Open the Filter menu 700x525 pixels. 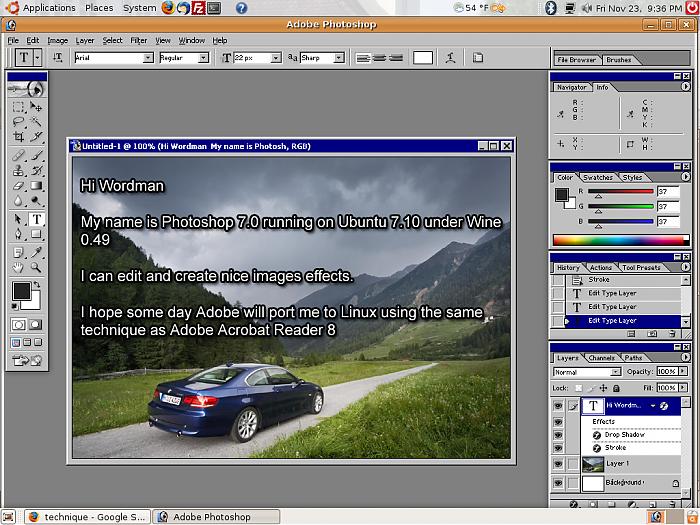pos(138,40)
